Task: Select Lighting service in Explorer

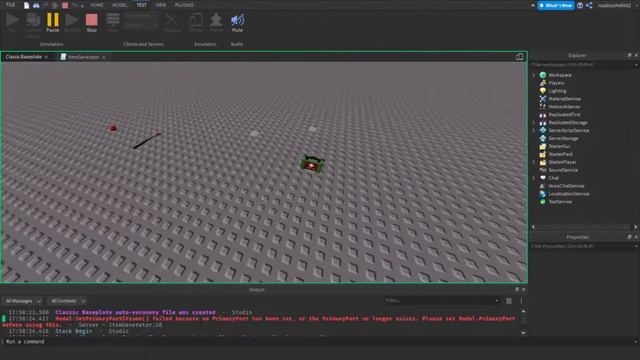Action: 557,91
